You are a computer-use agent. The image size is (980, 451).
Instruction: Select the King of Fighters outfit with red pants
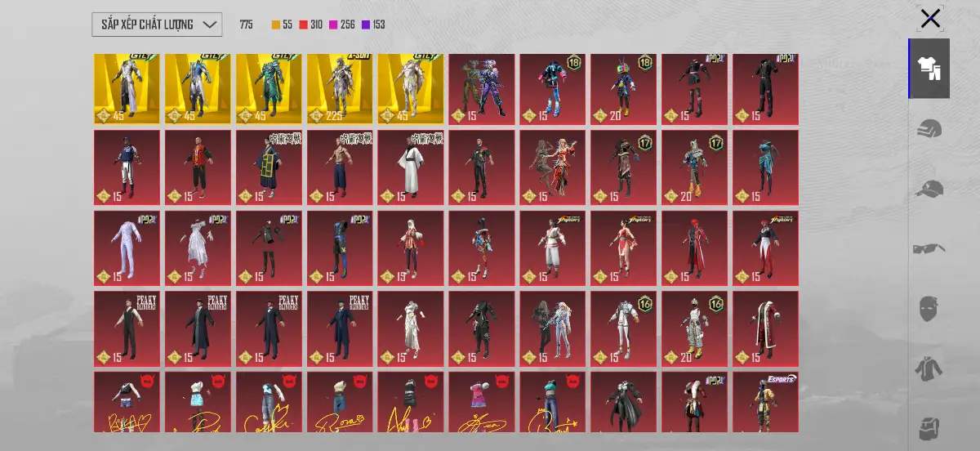click(x=766, y=248)
